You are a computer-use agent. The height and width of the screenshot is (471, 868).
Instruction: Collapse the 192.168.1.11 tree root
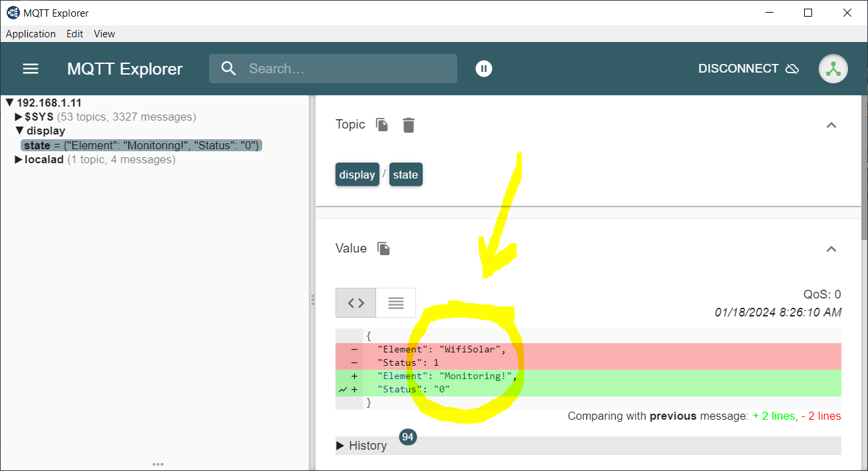[x=10, y=103]
